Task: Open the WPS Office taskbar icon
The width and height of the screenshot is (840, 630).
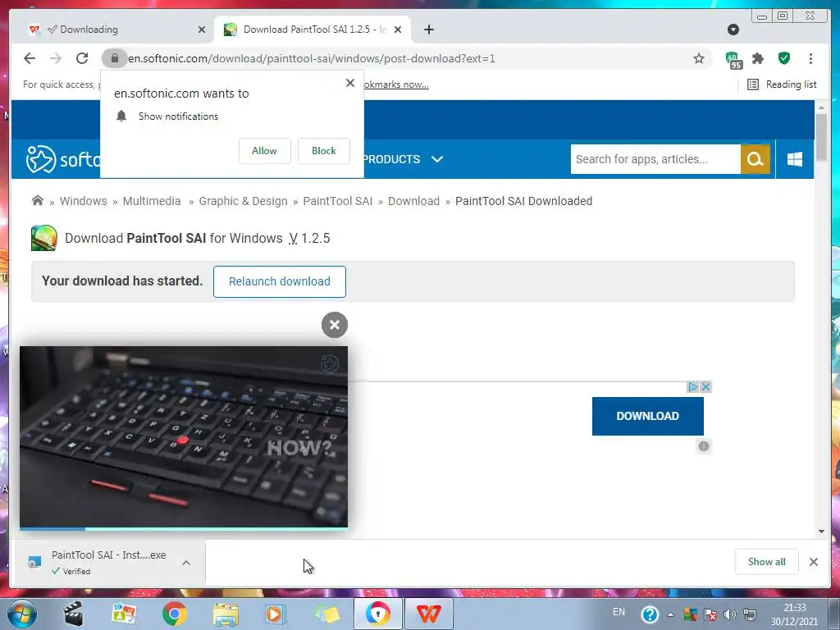Action: [428, 614]
